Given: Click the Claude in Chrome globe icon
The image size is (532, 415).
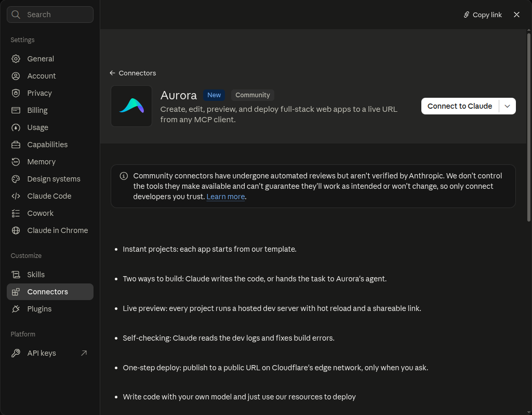Looking at the screenshot, I should [16, 230].
